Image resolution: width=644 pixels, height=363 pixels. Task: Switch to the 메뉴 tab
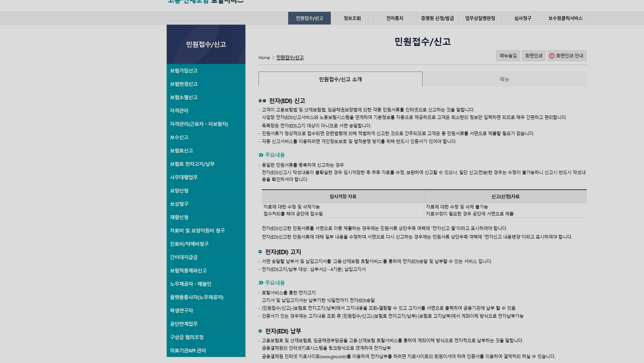(x=504, y=79)
